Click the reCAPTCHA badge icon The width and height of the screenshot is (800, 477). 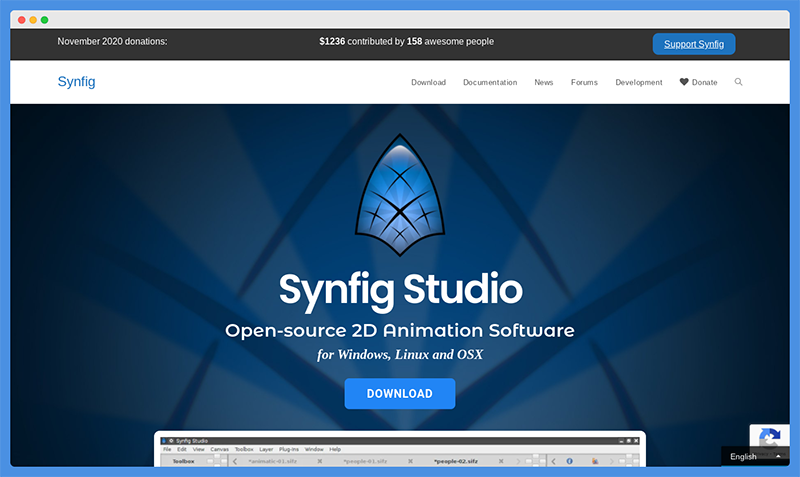(769, 437)
